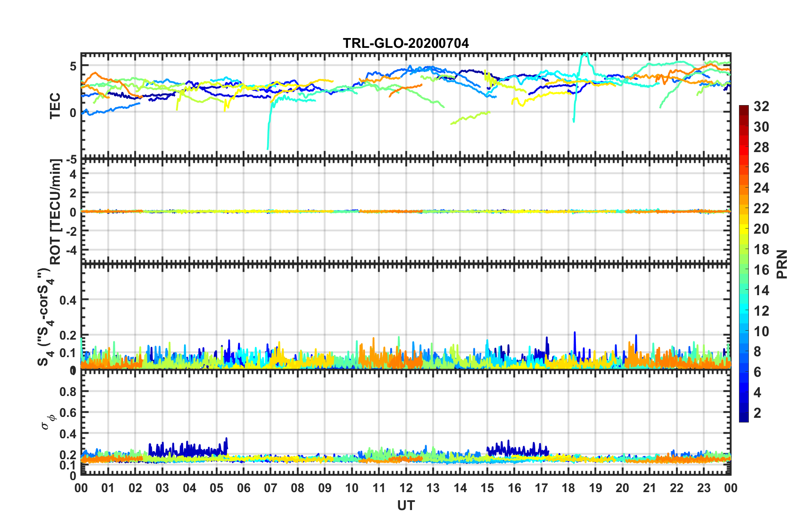Screen dimensions: 812x528
Task: Click PRN colorbar tick label 30
Action: [x=761, y=127]
